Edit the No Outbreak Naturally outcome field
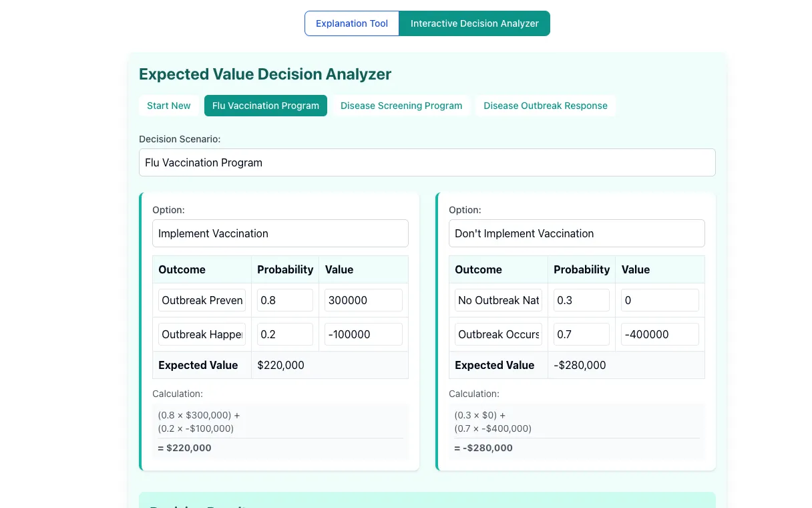812x508 pixels. tap(499, 300)
